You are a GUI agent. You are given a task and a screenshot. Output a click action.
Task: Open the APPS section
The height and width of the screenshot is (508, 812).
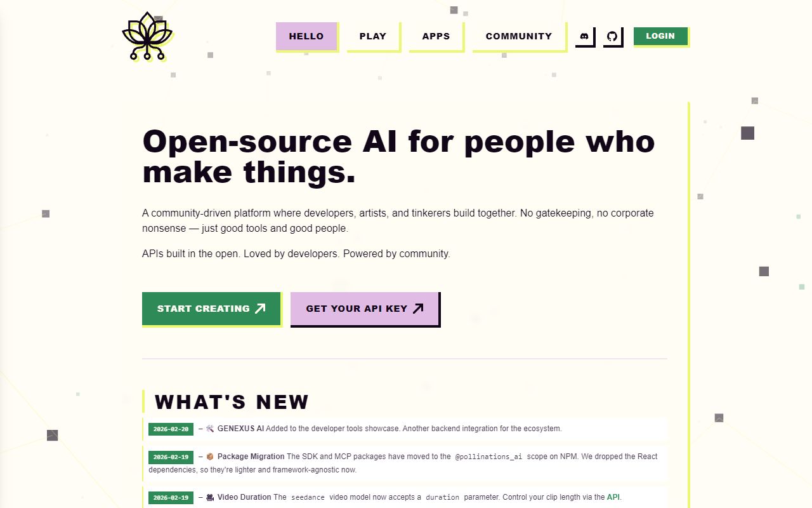pyautogui.click(x=436, y=36)
